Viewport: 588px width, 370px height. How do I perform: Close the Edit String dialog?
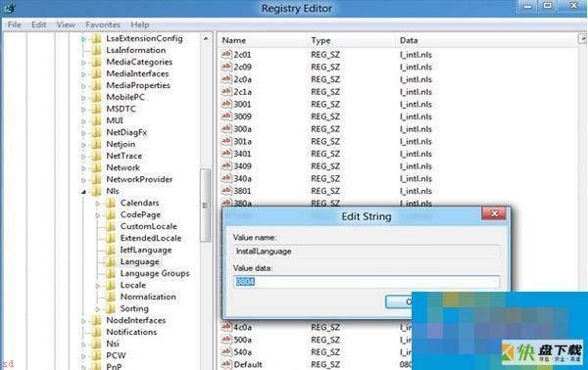click(x=494, y=213)
